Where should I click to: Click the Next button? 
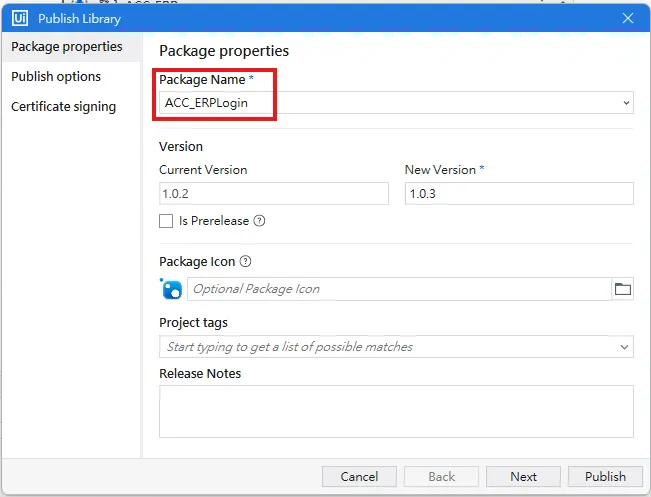pos(523,477)
